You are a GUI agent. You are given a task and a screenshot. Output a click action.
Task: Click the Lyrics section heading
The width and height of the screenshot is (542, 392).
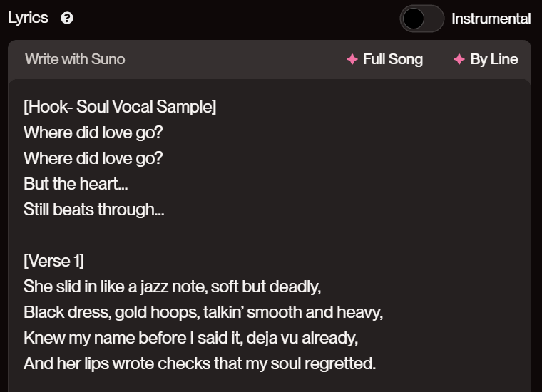pos(28,18)
